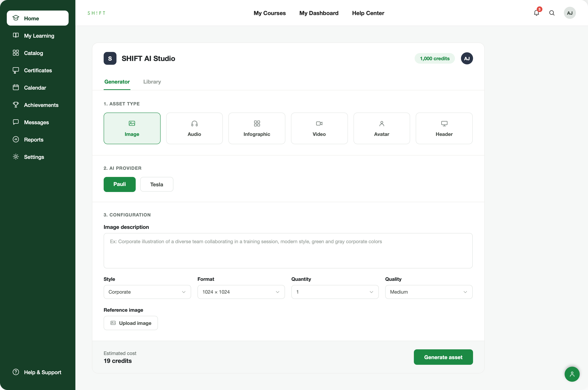Screen dimensions: 588x390
Task: Choose Pauli as AI provider
Action: (119, 184)
